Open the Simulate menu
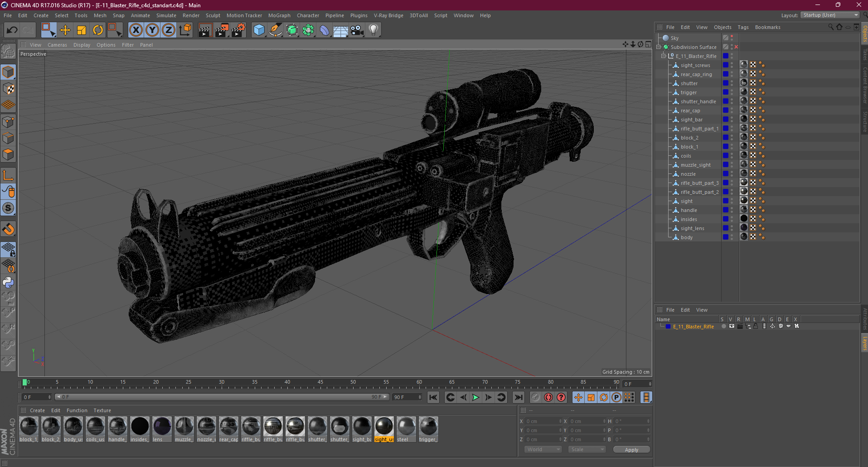The width and height of the screenshot is (868, 467). pos(166,15)
